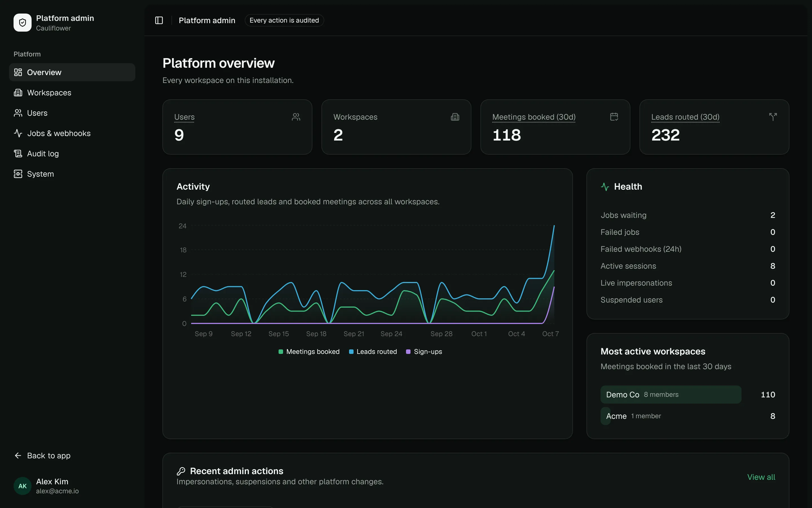This screenshot has height=508, width=812.
Task: Click the Platform admin shield logo
Action: click(x=23, y=23)
